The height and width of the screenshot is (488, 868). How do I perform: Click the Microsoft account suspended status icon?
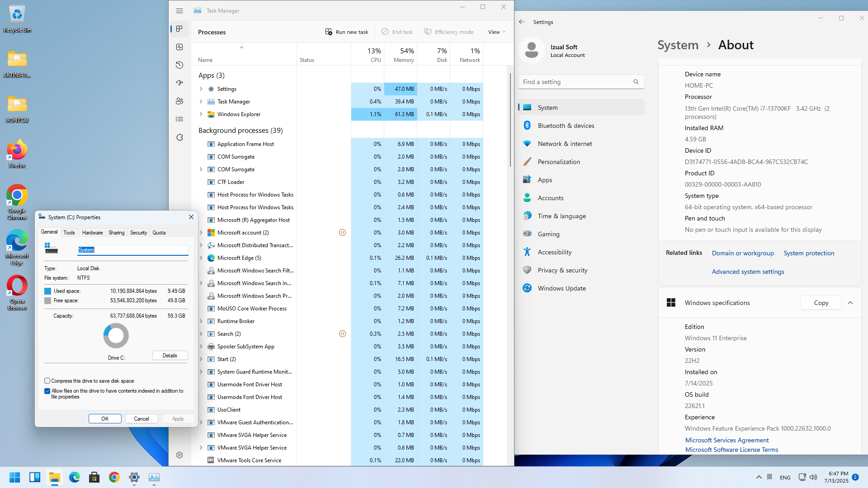coord(342,233)
